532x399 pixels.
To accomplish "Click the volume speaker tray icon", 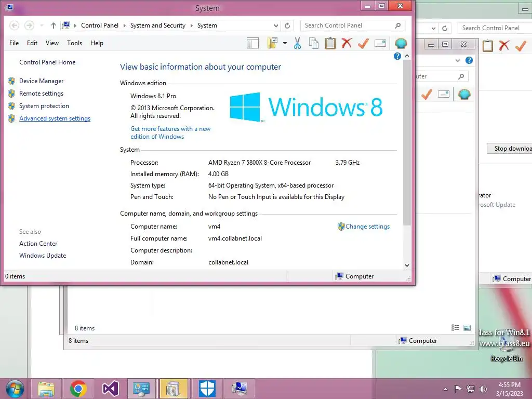I will [x=483, y=389].
